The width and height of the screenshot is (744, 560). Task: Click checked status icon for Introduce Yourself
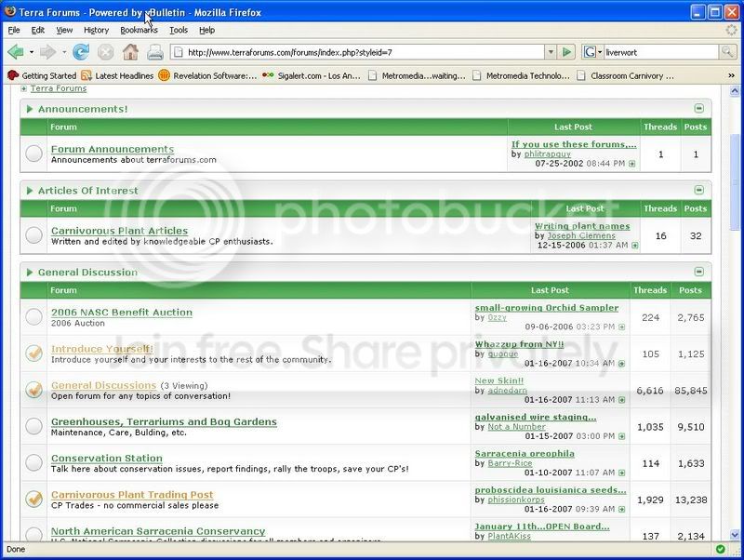(x=33, y=353)
